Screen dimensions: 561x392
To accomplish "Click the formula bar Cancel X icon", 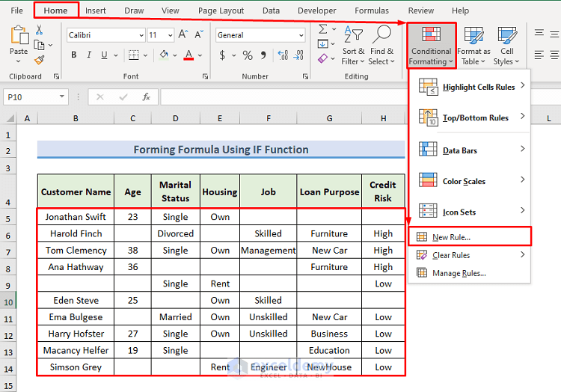I will pyautogui.click(x=100, y=97).
